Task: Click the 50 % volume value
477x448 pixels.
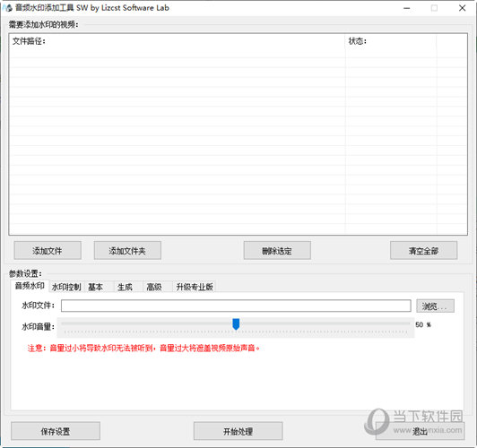Action: pyautogui.click(x=423, y=325)
